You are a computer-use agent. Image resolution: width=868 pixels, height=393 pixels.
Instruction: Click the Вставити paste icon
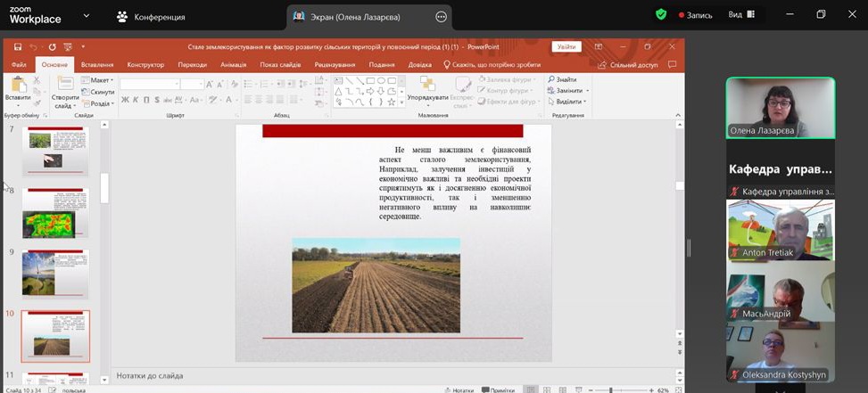click(18, 85)
